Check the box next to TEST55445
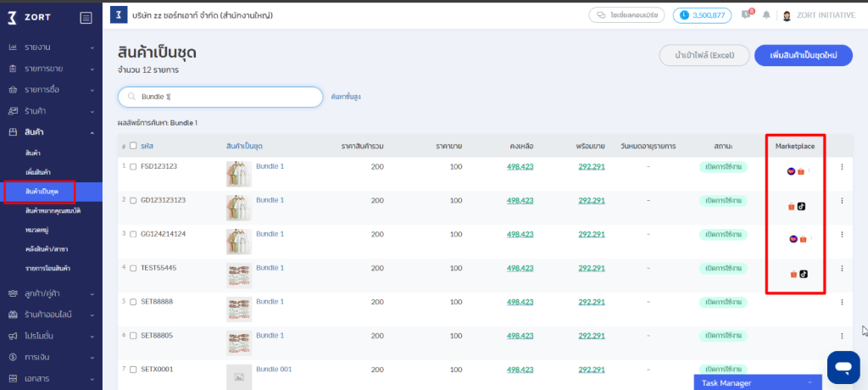Image resolution: width=868 pixels, height=390 pixels. click(x=132, y=268)
